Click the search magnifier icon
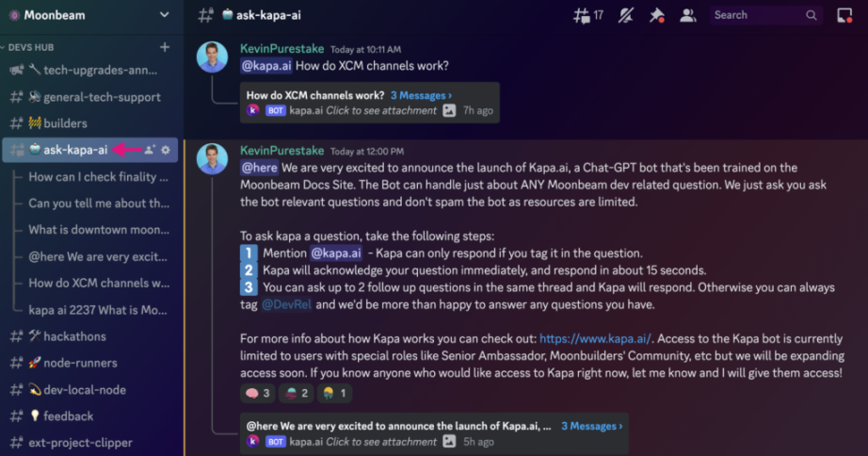This screenshot has width=868, height=456. [x=812, y=15]
